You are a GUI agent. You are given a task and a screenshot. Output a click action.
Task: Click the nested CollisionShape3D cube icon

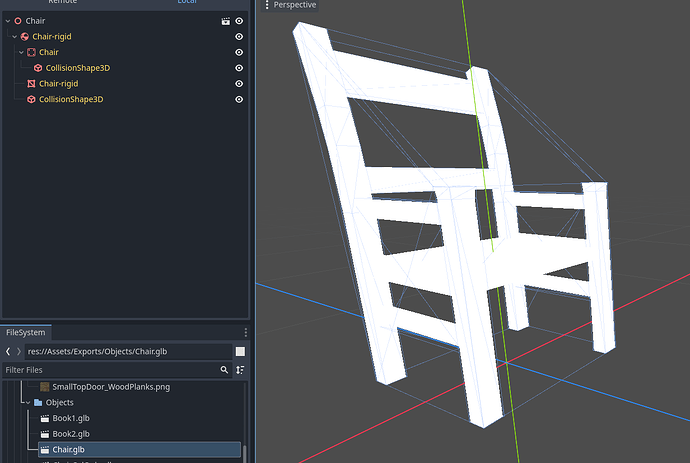tap(38, 68)
